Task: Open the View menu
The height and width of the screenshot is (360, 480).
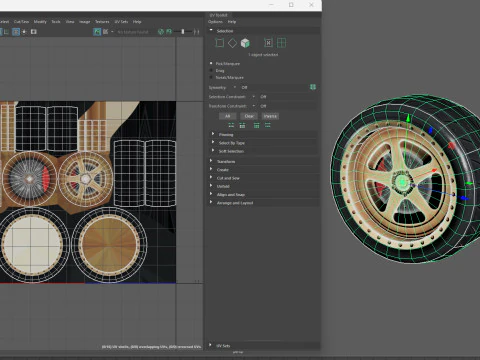Action: coord(70,22)
